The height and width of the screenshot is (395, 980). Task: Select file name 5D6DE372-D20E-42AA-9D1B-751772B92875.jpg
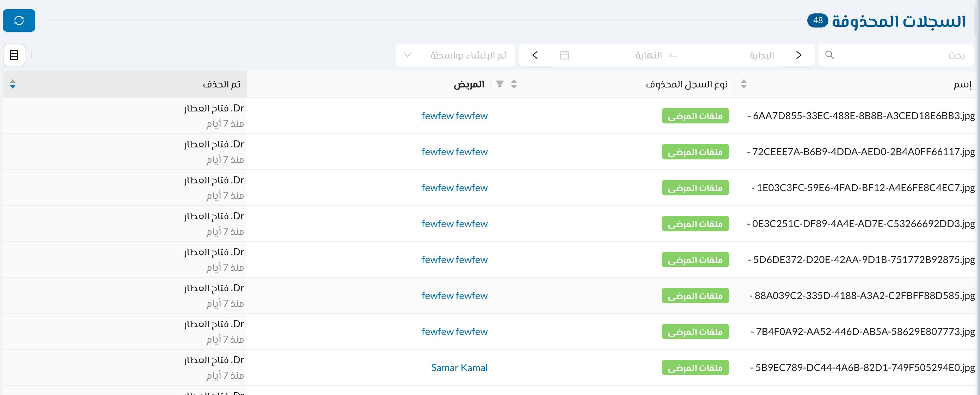coord(864,260)
